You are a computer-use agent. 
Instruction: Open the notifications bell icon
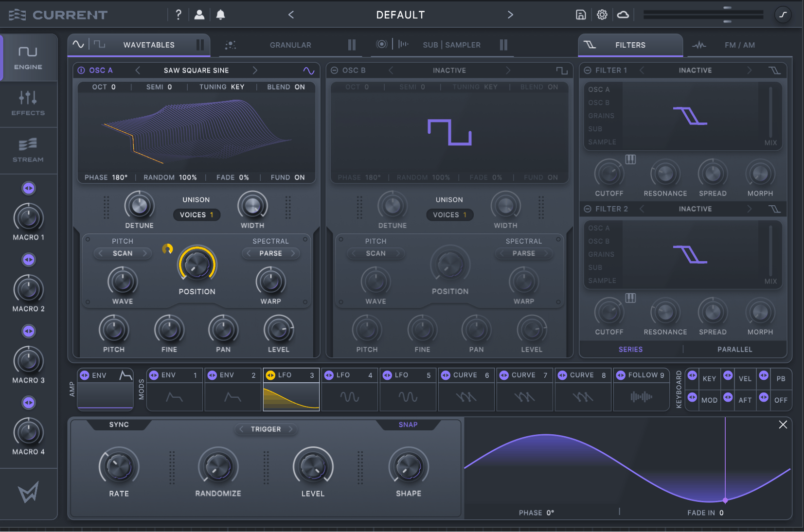(220, 15)
